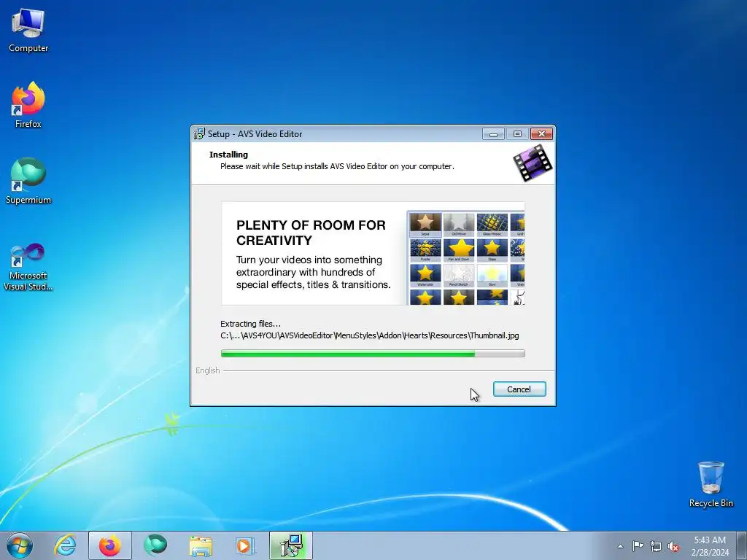Click the 'Installing' header text
The width and height of the screenshot is (747, 560).
228,155
